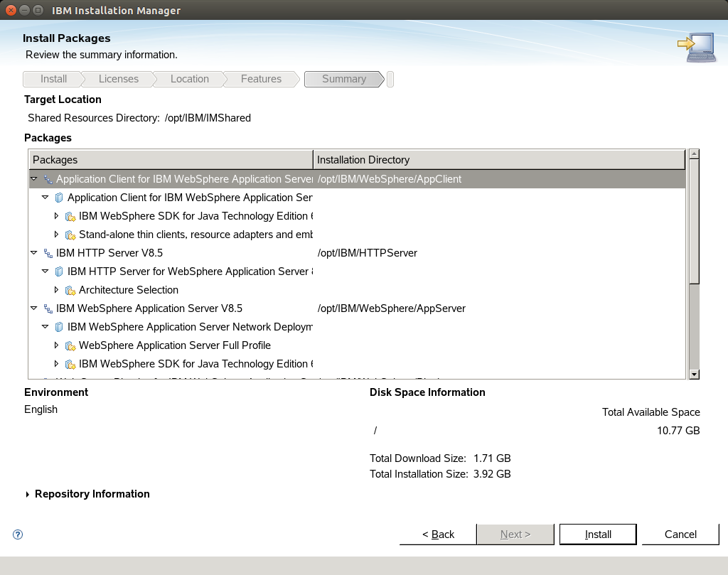This screenshot has height=575, width=728.
Task: Click the WebSphere Application Server Full Profile icon
Action: point(70,345)
